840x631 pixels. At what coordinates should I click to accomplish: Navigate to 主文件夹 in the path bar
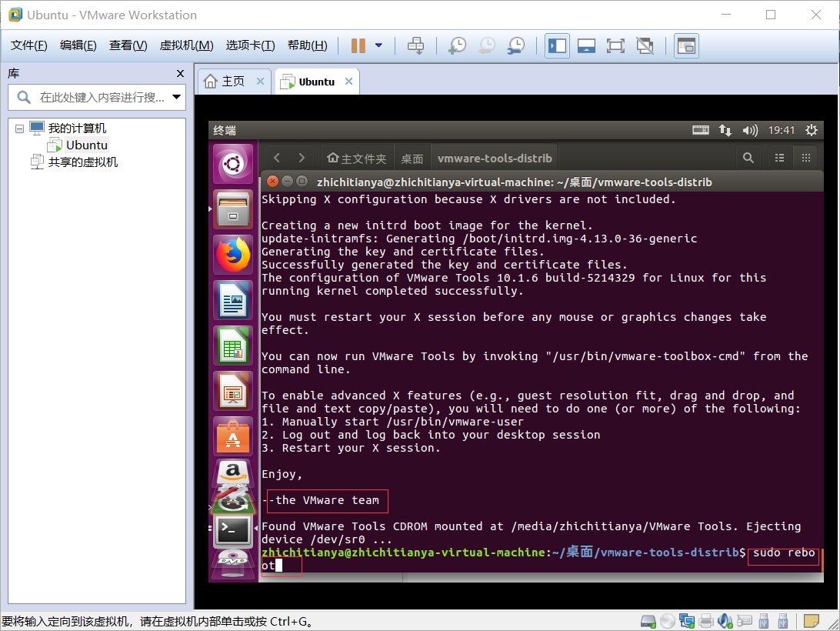click(x=357, y=159)
